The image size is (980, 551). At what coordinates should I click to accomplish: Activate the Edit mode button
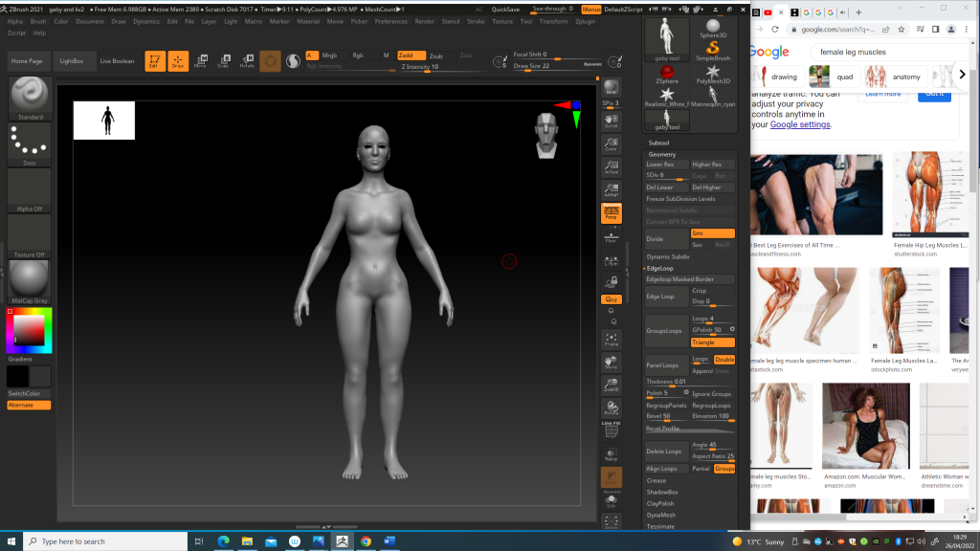pyautogui.click(x=155, y=61)
